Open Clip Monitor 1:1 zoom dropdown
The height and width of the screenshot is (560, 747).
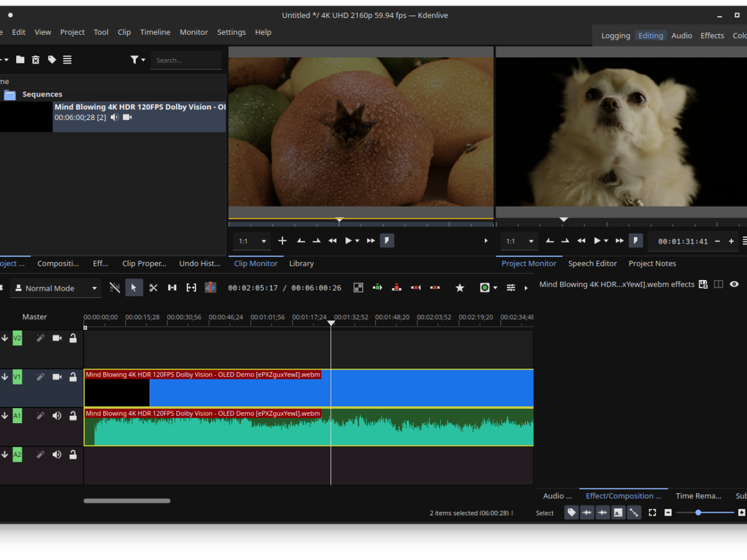point(253,241)
